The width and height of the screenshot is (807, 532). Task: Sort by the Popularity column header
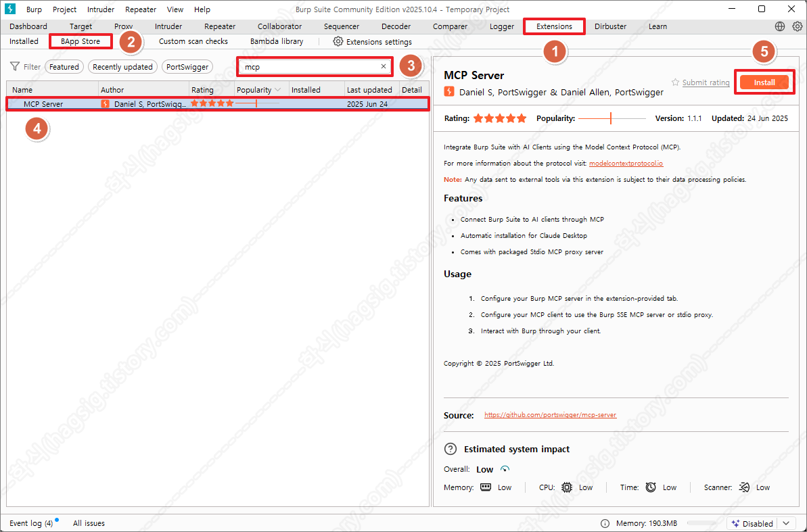coord(262,89)
